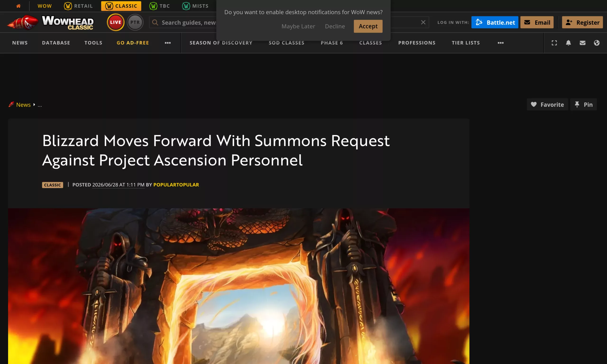The width and height of the screenshot is (607, 364).
Task: Toggle fullscreen expand icon
Action: 554,43
